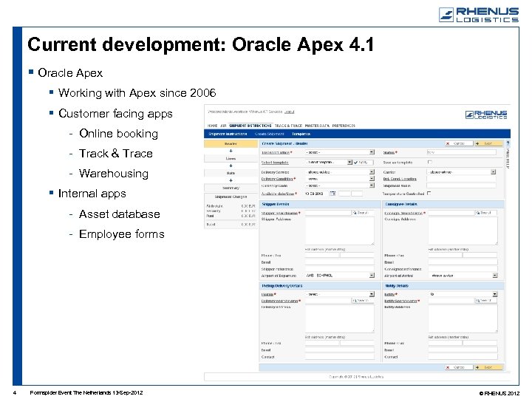Click the Delivery Condition label link
Image resolution: width=532 pixels, height=399 pixels.
[x=277, y=179]
